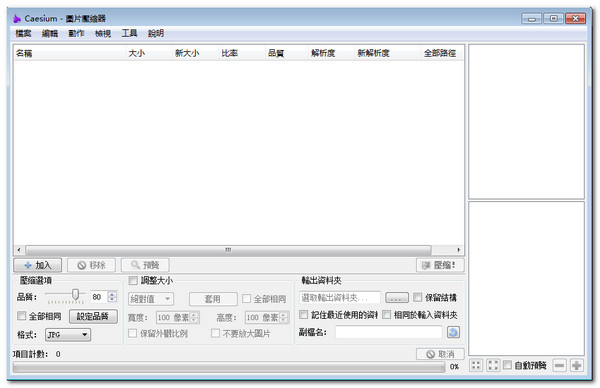Open the 絕對值 resize mode dropdown
This screenshot has width=600, height=388.
coord(151,299)
